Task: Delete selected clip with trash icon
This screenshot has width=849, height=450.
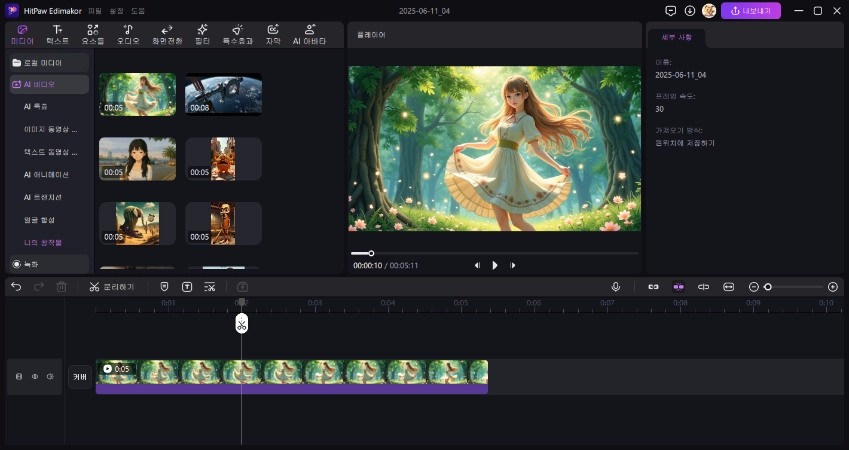Action: [62, 287]
